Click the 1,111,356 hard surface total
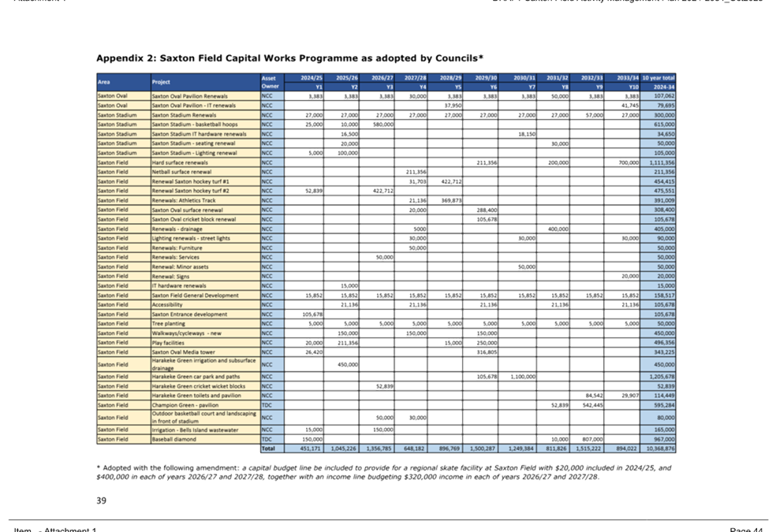 (x=658, y=162)
